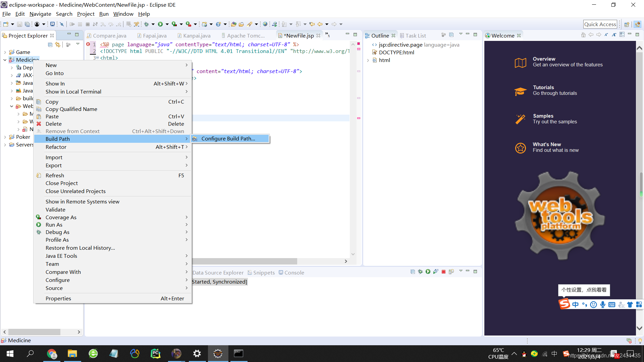Click the Back navigation arrow in toolbar
The height and width of the screenshot is (362, 644).
[320, 24]
